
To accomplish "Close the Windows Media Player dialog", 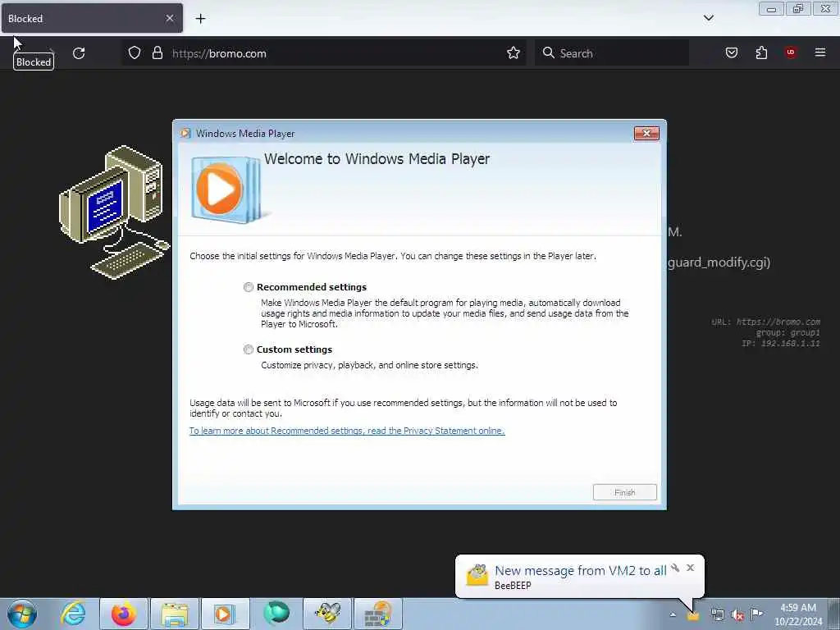I will click(x=646, y=134).
